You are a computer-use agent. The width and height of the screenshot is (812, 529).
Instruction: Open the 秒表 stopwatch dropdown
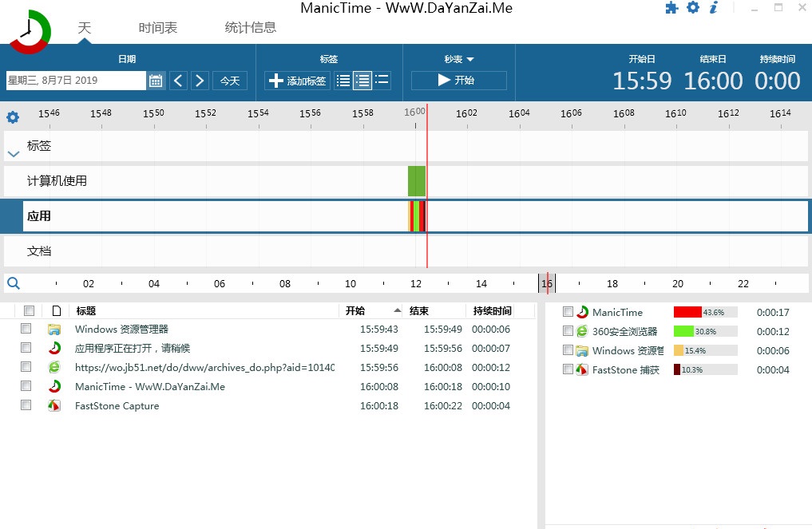click(x=459, y=59)
